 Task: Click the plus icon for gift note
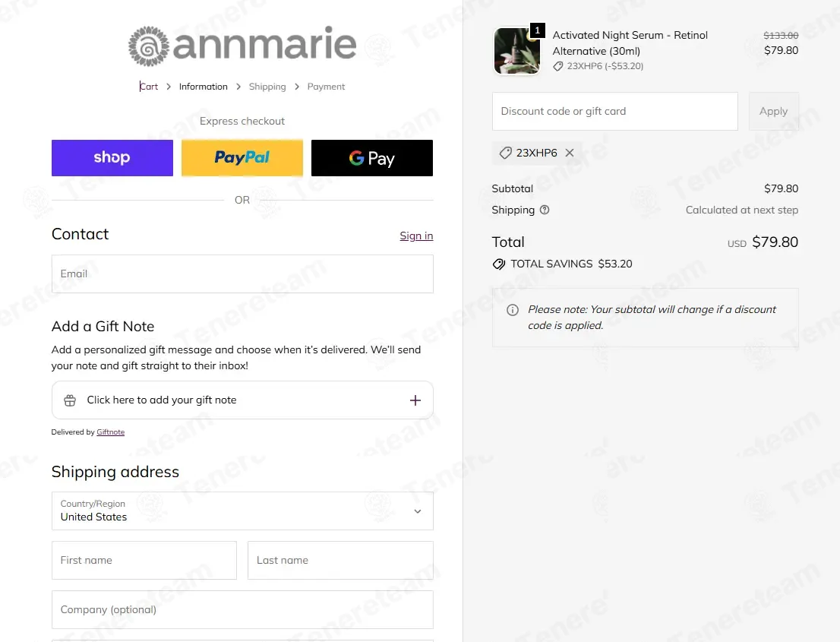(415, 400)
